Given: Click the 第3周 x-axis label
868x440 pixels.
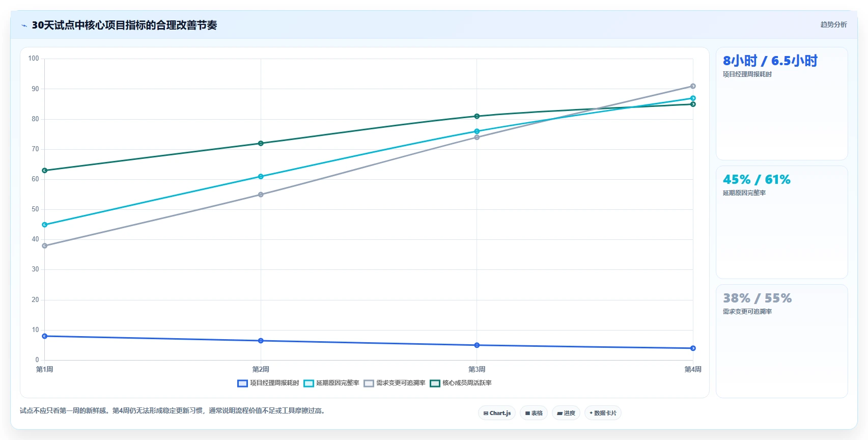Looking at the screenshot, I should coord(477,369).
